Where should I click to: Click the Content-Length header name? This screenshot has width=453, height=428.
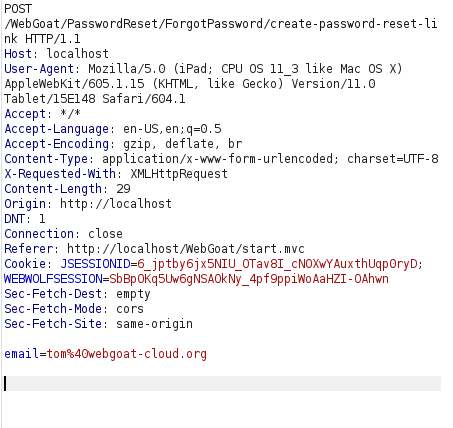coord(53,189)
